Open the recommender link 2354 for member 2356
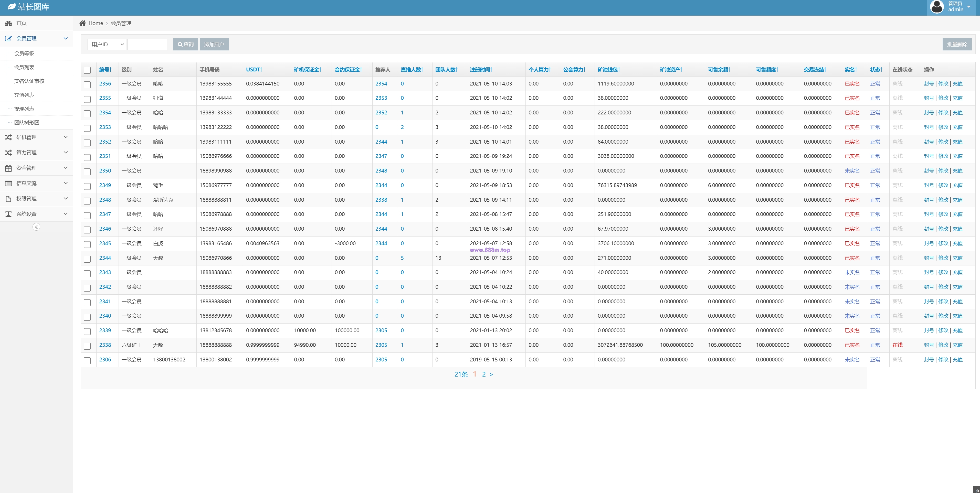The width and height of the screenshot is (980, 493). pos(381,84)
